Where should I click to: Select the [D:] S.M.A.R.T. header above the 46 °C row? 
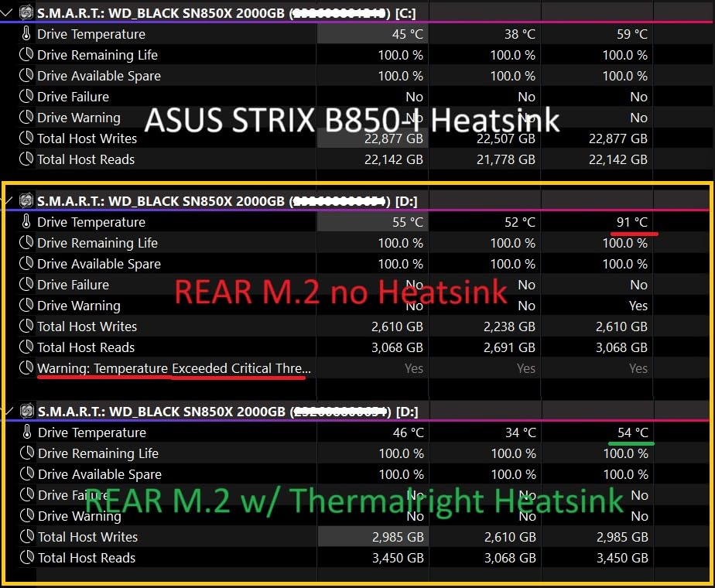pos(228,412)
